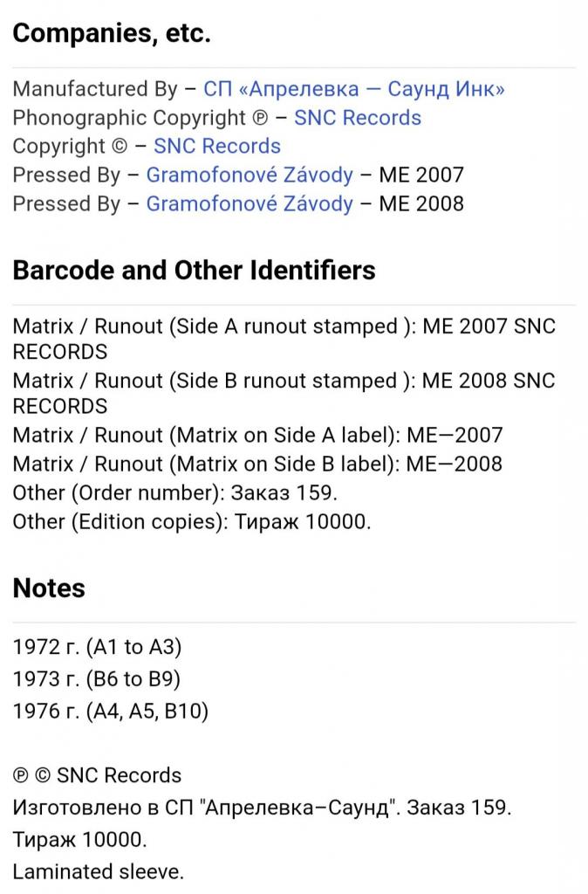The image size is (588, 894).
Task: Select the Side A runout stamped matrix entry
Action: 284,339
